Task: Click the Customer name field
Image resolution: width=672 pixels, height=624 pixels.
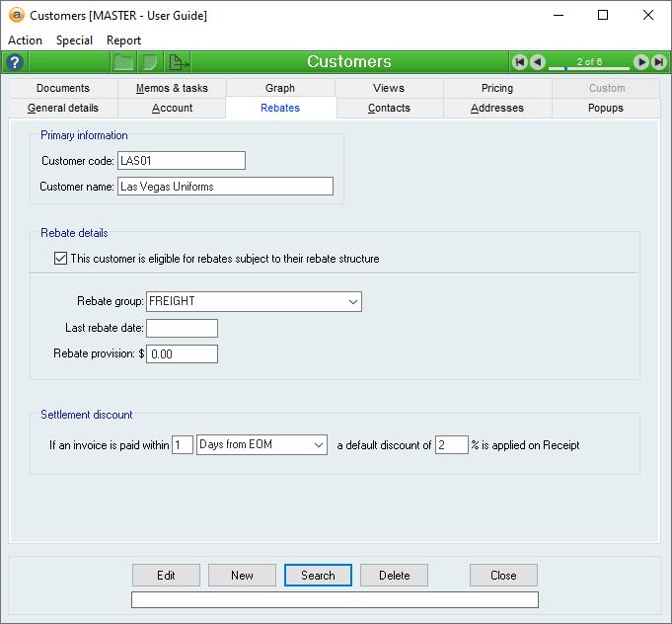Action: point(225,186)
